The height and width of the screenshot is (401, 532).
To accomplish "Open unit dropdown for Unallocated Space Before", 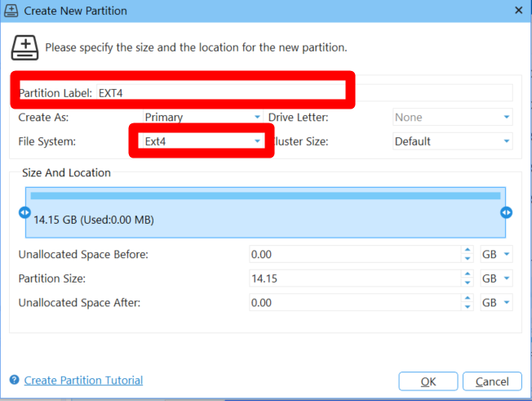I will pos(496,254).
